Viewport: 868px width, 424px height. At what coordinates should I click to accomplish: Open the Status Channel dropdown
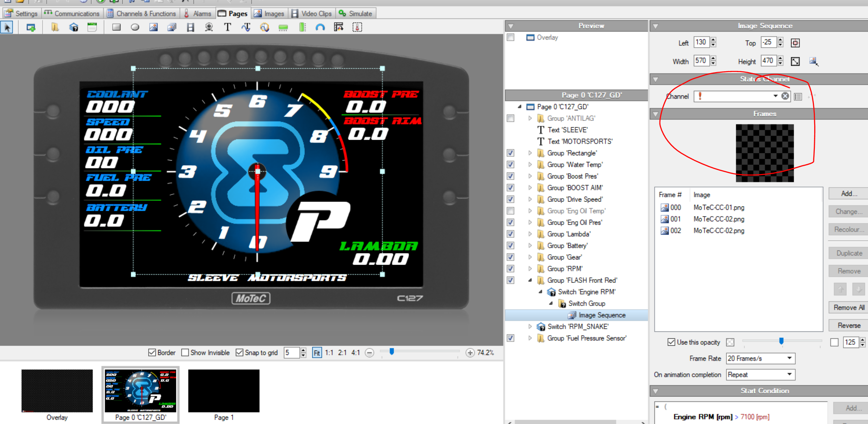click(775, 96)
